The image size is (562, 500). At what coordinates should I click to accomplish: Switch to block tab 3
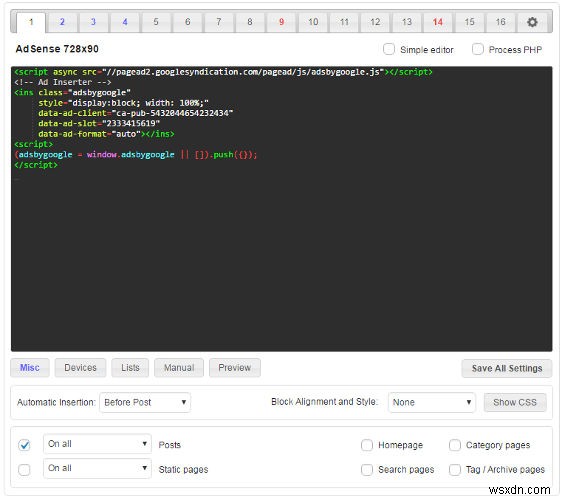(93, 22)
